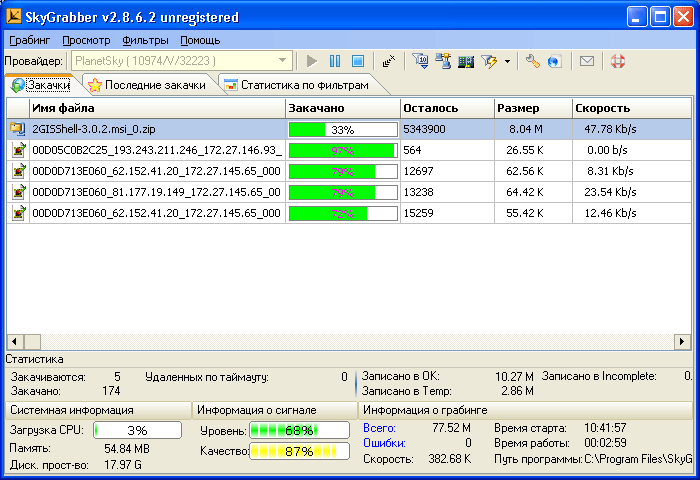Image resolution: width=700 pixels, height=480 pixels.
Task: Open the Грабинг menu
Action: (x=29, y=40)
